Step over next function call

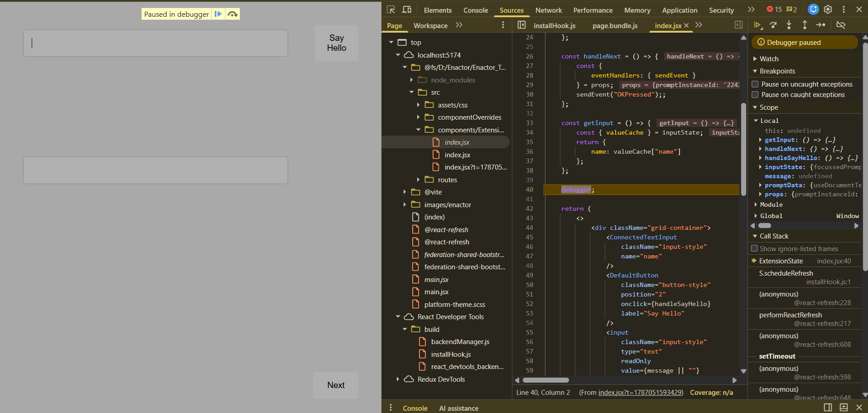(773, 25)
